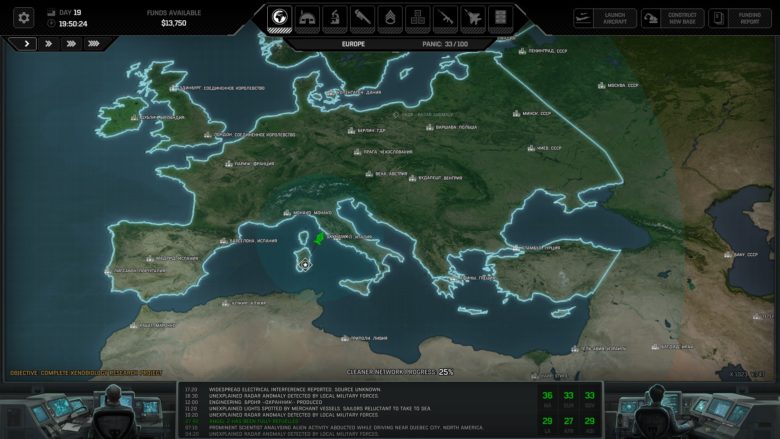Click the EUROPE region label
The height and width of the screenshot is (439, 780).
[353, 44]
